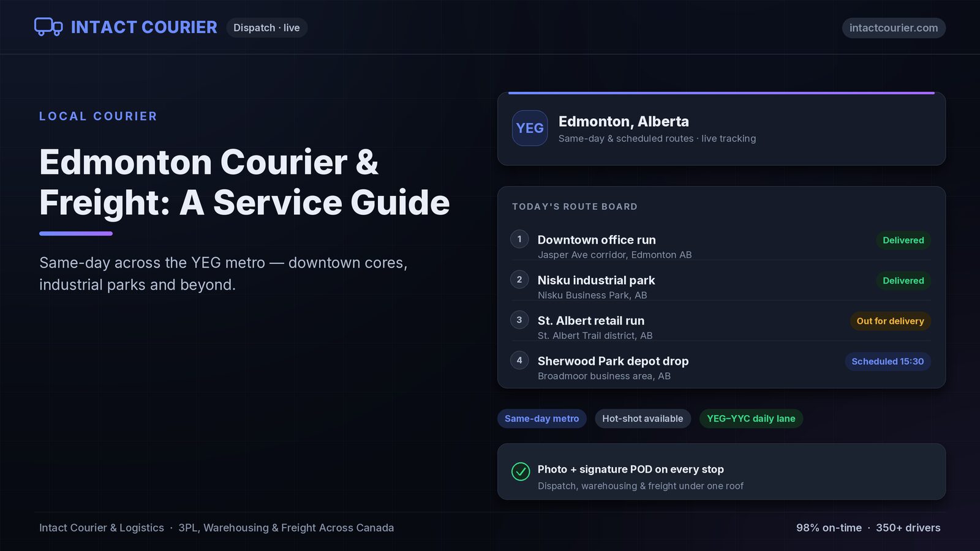Click the Scheduled 15:30 status badge
The height and width of the screenshot is (551, 980).
(888, 361)
